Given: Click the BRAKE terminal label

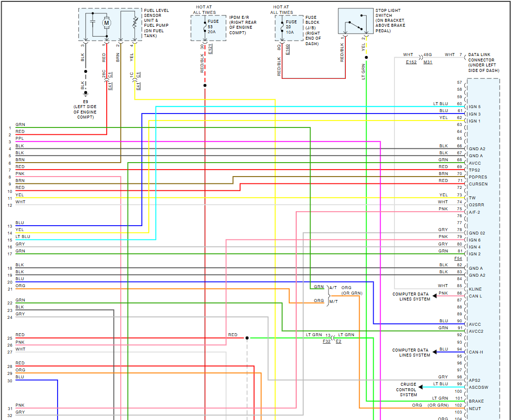Looking at the screenshot, I should coord(476,401).
